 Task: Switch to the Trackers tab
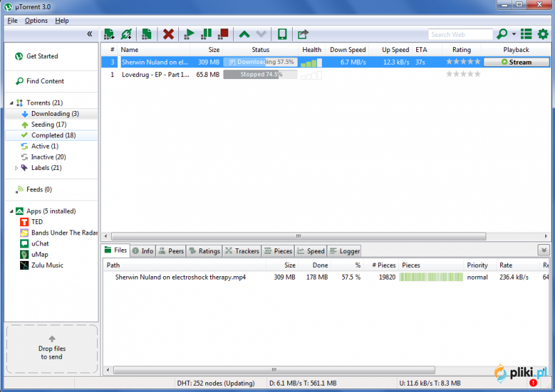242,251
